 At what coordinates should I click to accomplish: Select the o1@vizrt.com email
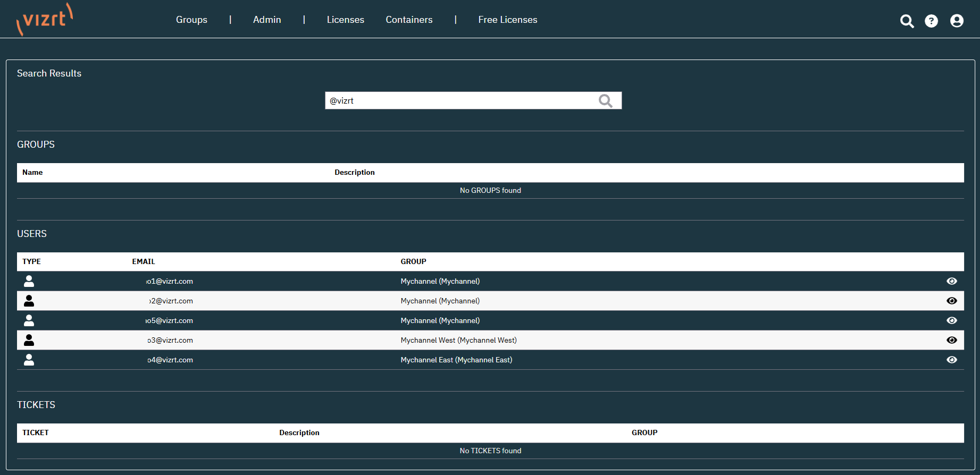[x=170, y=281]
